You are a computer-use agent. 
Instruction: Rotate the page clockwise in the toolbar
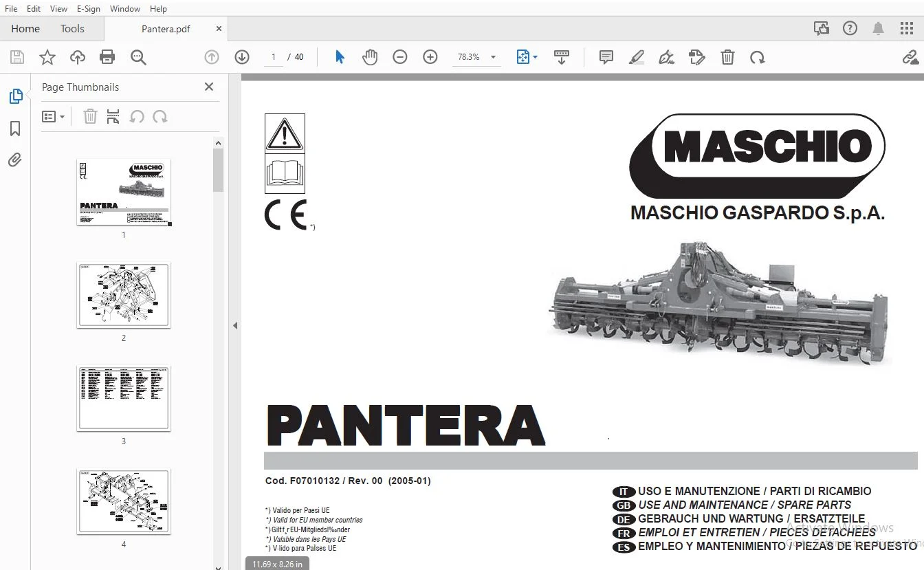[758, 57]
